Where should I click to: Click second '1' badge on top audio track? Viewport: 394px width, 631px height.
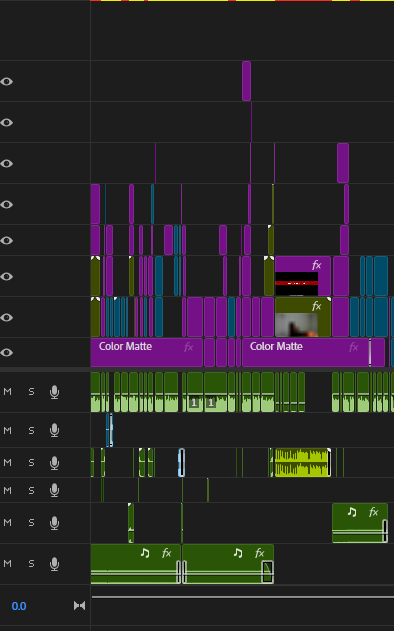point(210,402)
